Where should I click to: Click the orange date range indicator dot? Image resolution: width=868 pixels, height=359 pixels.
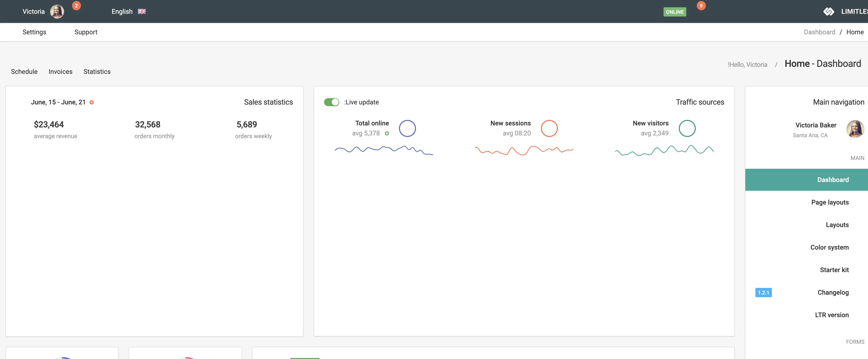click(91, 102)
